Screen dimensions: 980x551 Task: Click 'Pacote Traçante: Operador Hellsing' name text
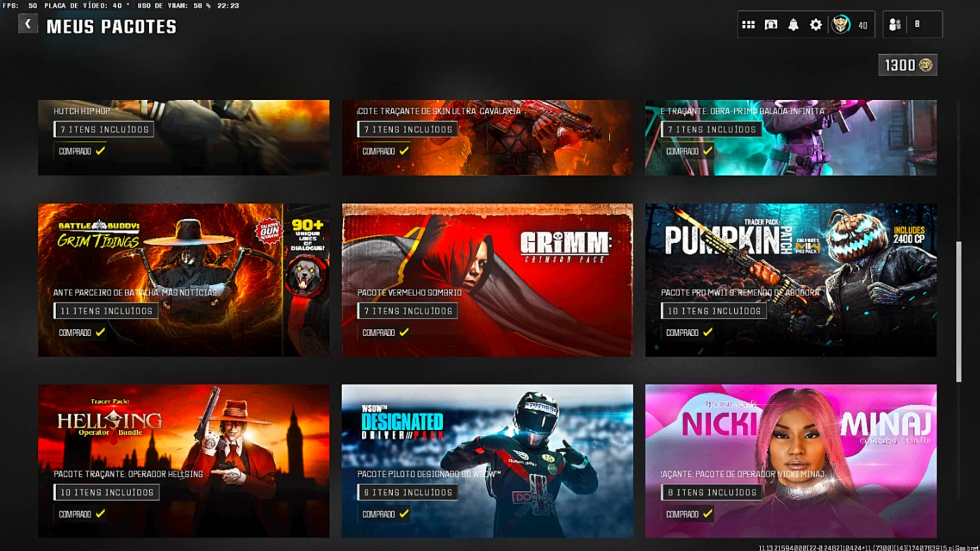tap(128, 474)
